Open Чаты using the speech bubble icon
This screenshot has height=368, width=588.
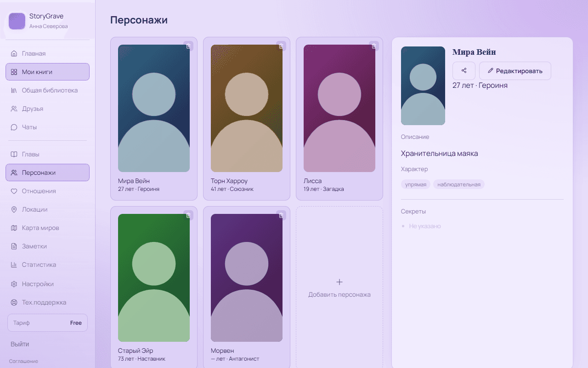click(x=14, y=127)
